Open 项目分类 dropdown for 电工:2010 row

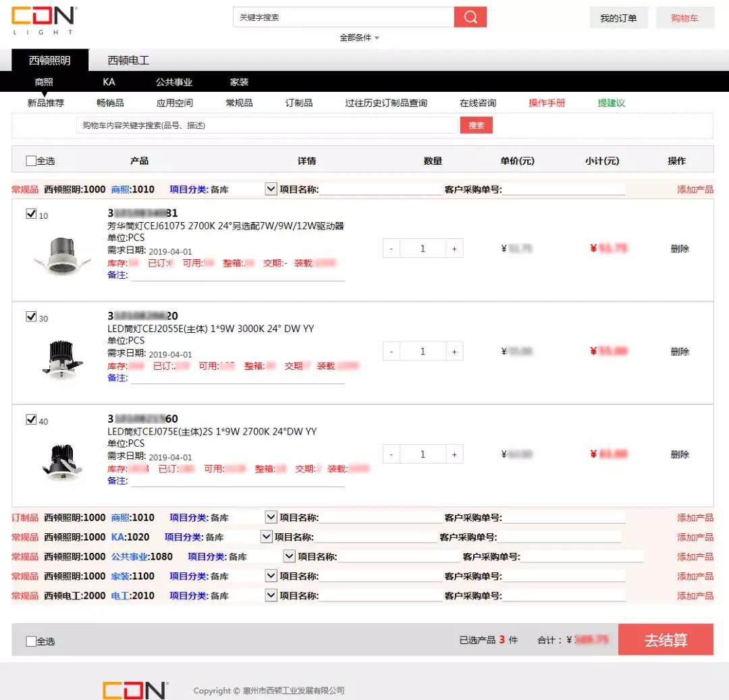tap(271, 595)
